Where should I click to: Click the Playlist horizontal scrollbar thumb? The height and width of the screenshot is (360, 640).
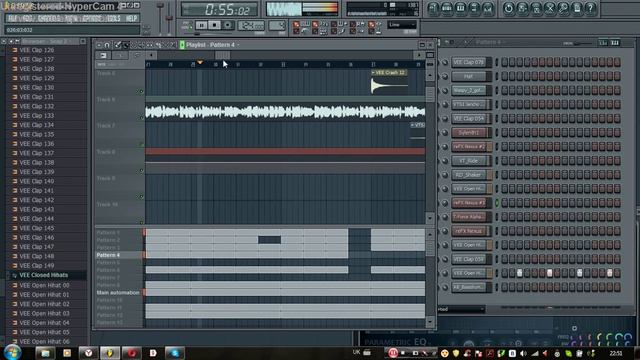click(x=222, y=55)
